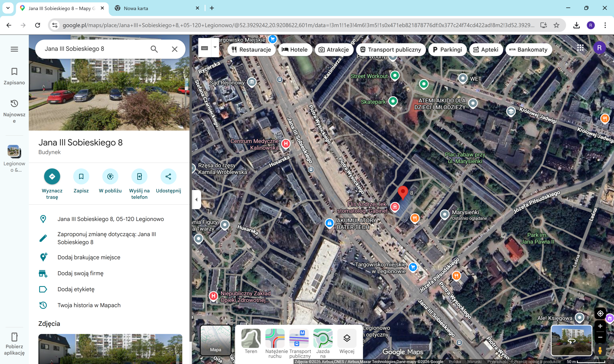
Task: Click Dodaj brakujące miejsce link
Action: point(89,257)
